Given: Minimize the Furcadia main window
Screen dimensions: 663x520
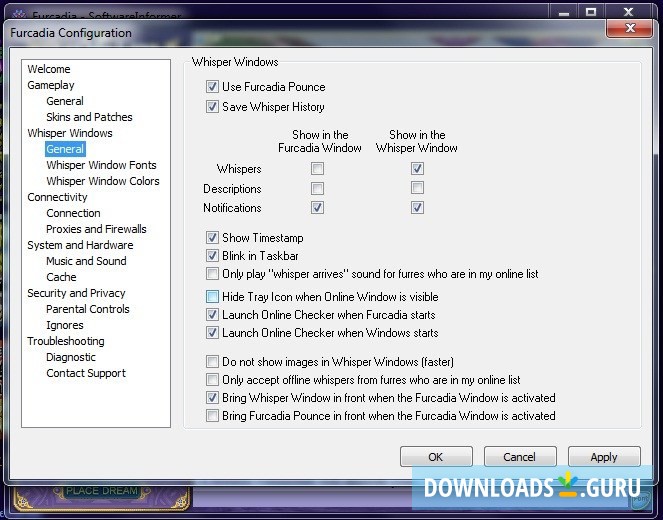Looking at the screenshot, I should tap(564, 13).
